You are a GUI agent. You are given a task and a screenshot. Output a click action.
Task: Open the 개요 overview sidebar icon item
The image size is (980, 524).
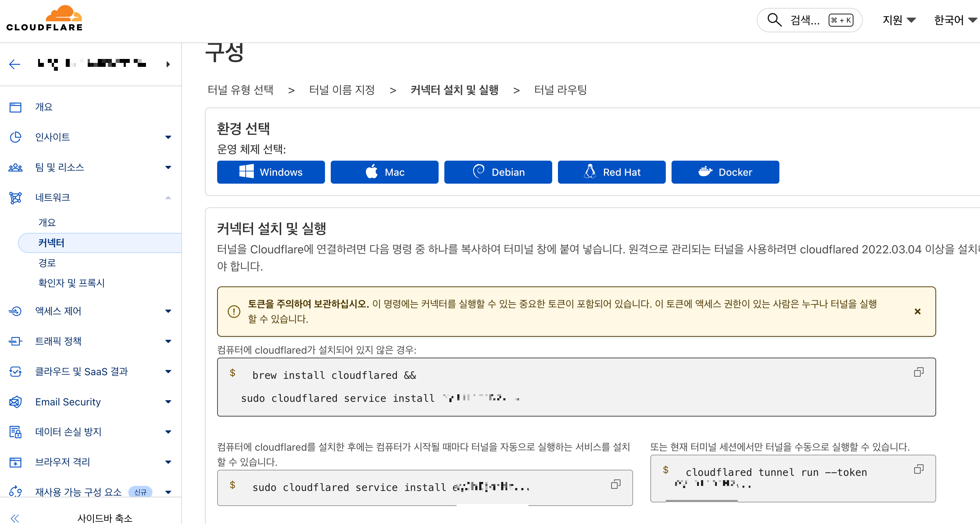(15, 107)
